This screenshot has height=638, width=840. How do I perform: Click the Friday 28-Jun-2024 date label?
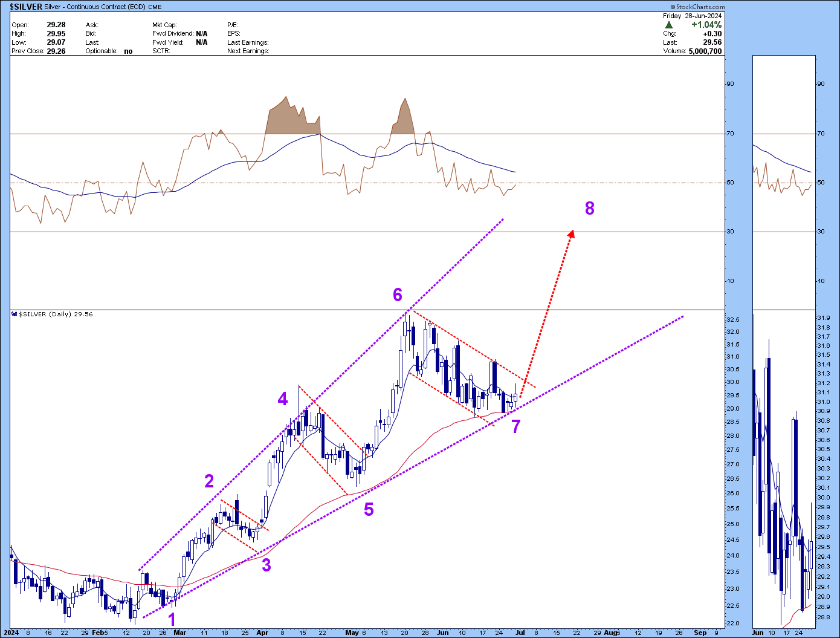point(692,16)
